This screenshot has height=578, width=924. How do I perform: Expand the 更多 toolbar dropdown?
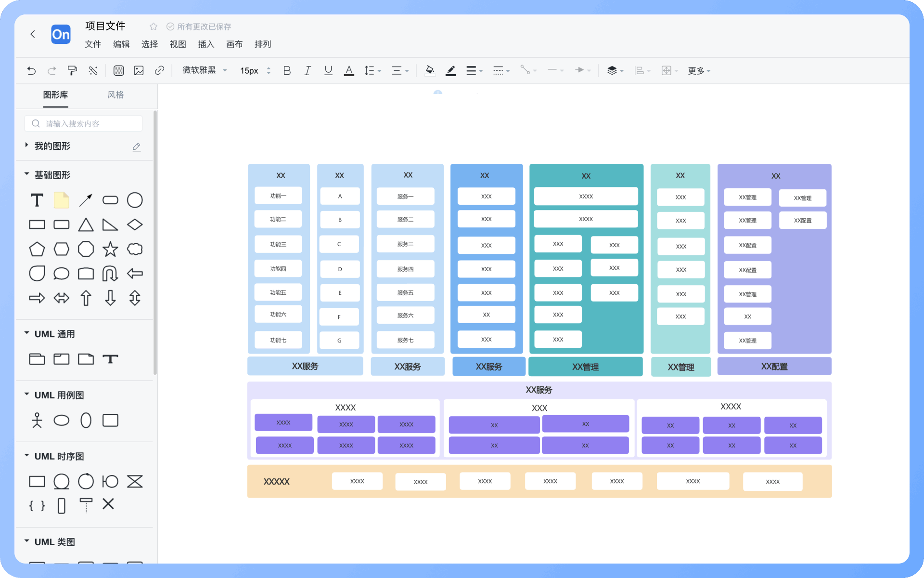point(699,71)
